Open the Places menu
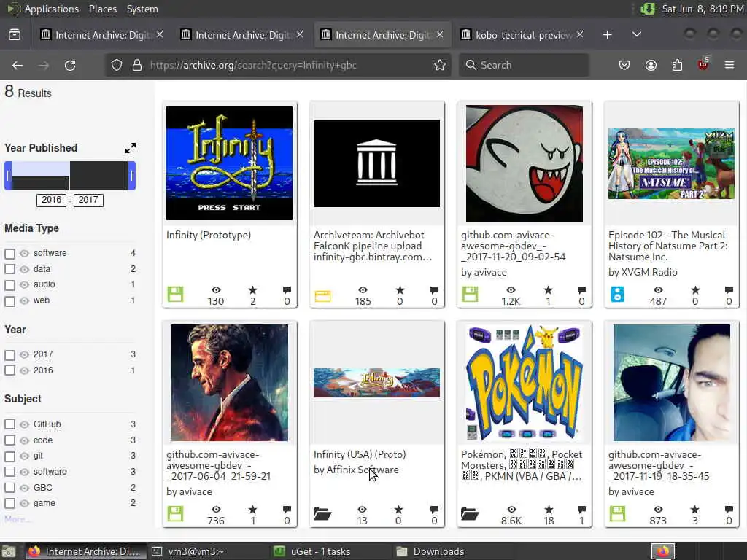The image size is (747, 560). 102,9
